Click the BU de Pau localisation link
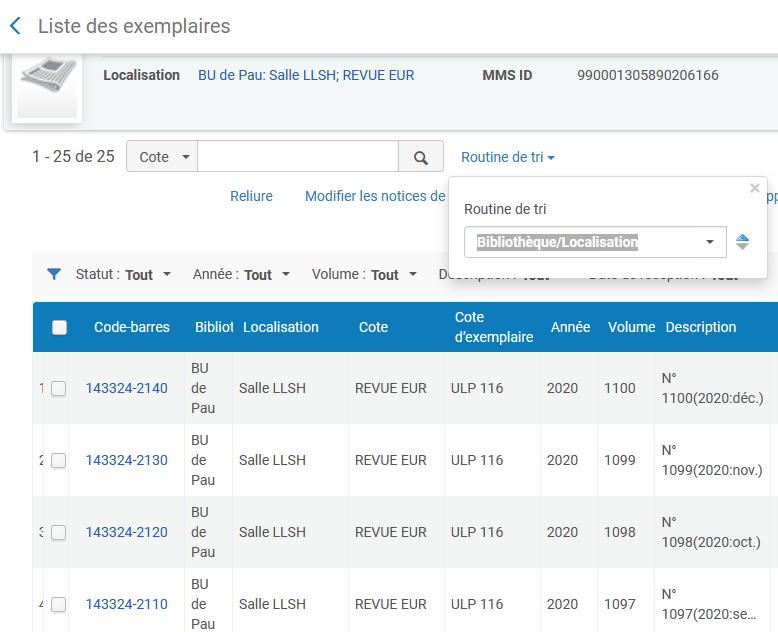778x632 pixels. click(306, 75)
